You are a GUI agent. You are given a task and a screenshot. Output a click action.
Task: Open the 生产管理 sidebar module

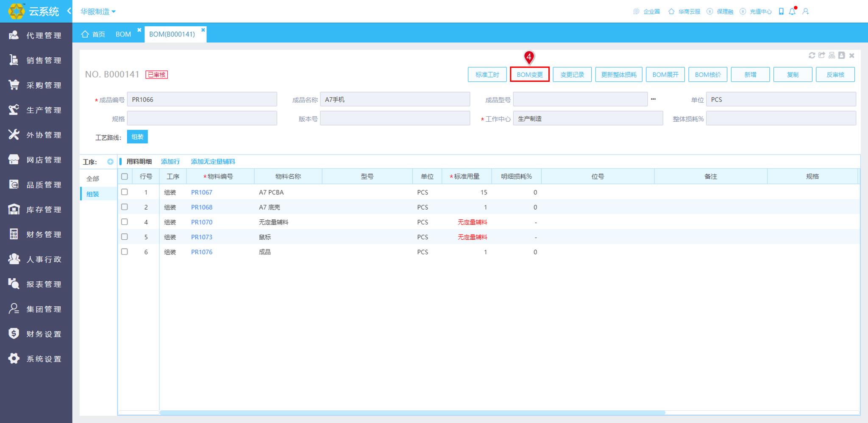[x=36, y=110]
